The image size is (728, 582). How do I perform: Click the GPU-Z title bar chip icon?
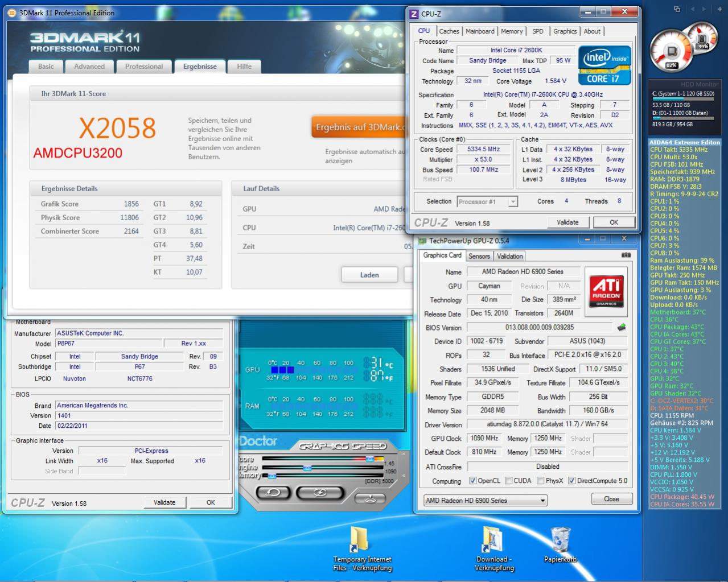(423, 241)
